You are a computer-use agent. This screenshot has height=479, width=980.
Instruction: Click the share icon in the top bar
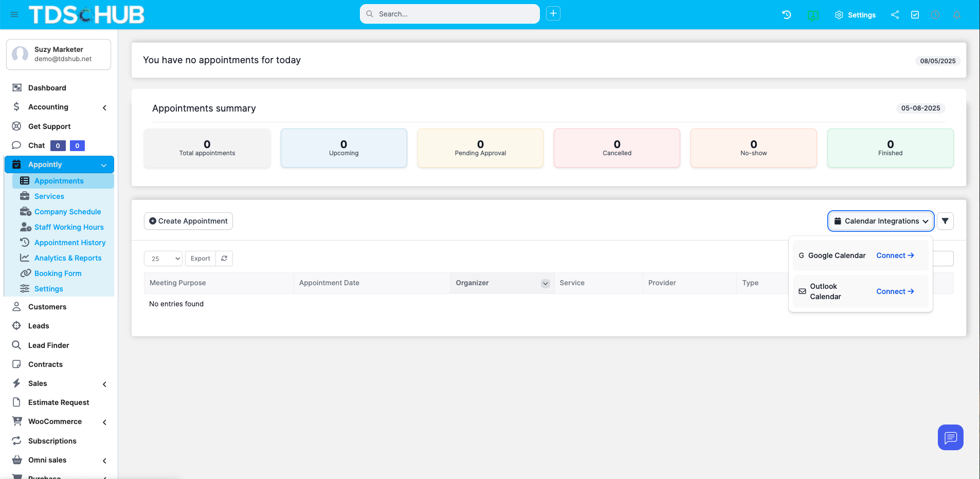[895, 15]
